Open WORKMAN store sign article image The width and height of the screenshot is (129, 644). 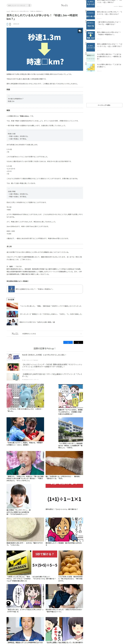19,563
